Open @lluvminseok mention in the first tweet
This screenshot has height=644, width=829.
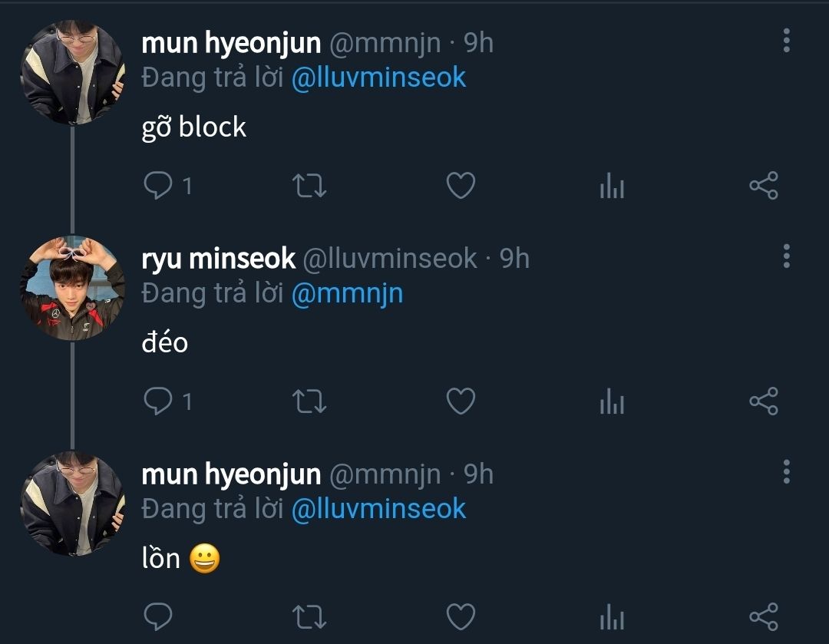point(378,78)
